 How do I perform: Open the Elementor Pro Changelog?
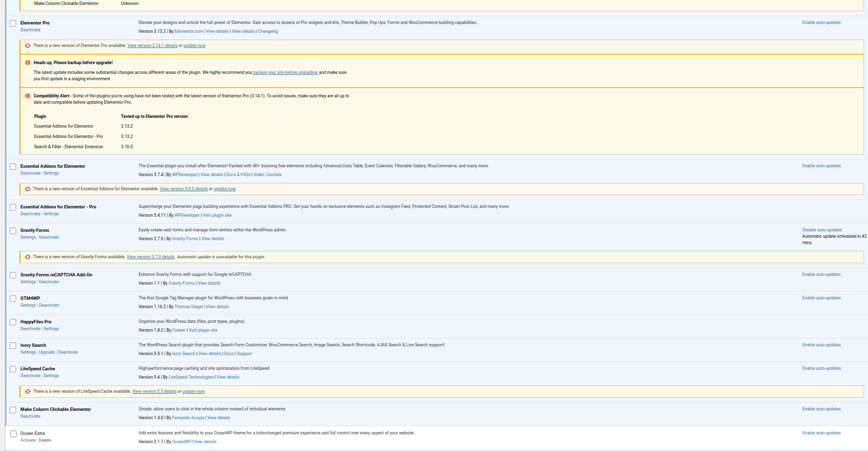pos(268,31)
